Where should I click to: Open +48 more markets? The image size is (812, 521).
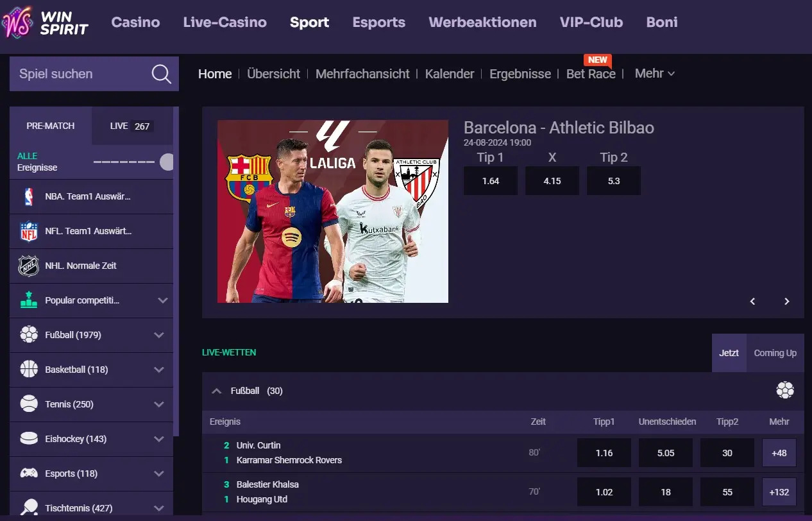pos(779,453)
